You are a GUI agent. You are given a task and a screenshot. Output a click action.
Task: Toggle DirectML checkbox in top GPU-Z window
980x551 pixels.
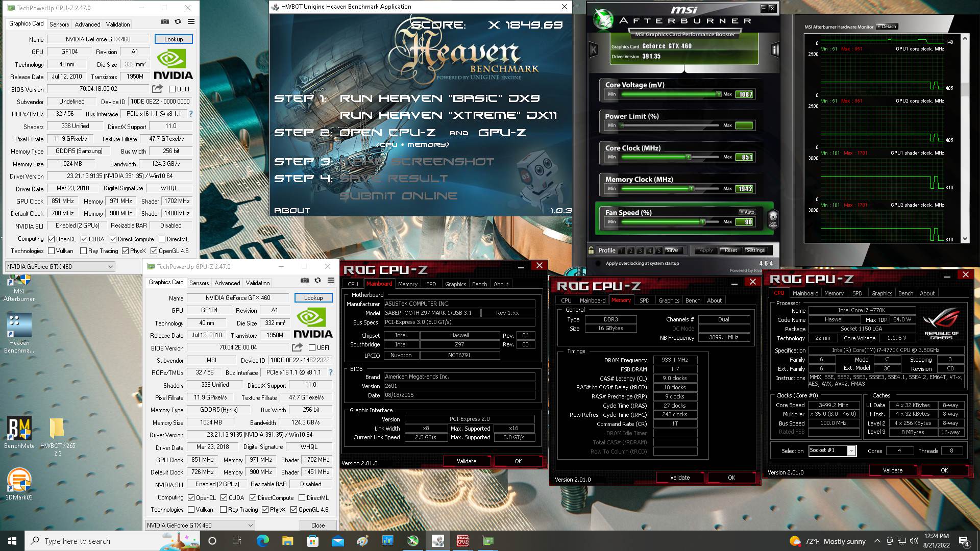tap(162, 239)
